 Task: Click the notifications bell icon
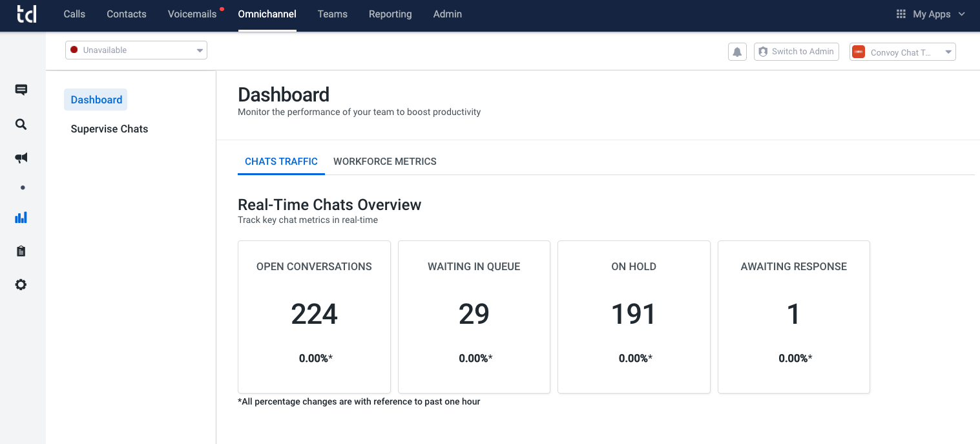click(737, 52)
